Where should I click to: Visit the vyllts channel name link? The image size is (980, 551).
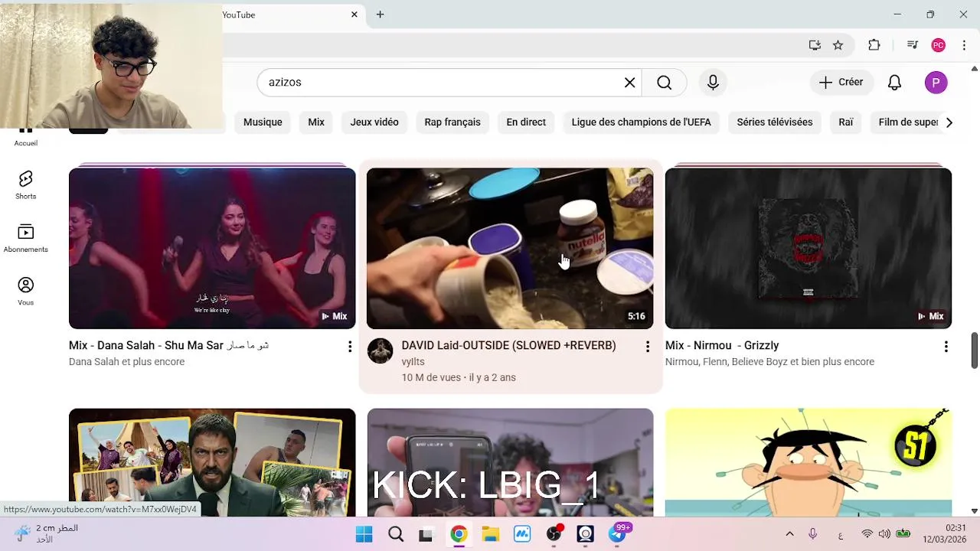(x=413, y=362)
